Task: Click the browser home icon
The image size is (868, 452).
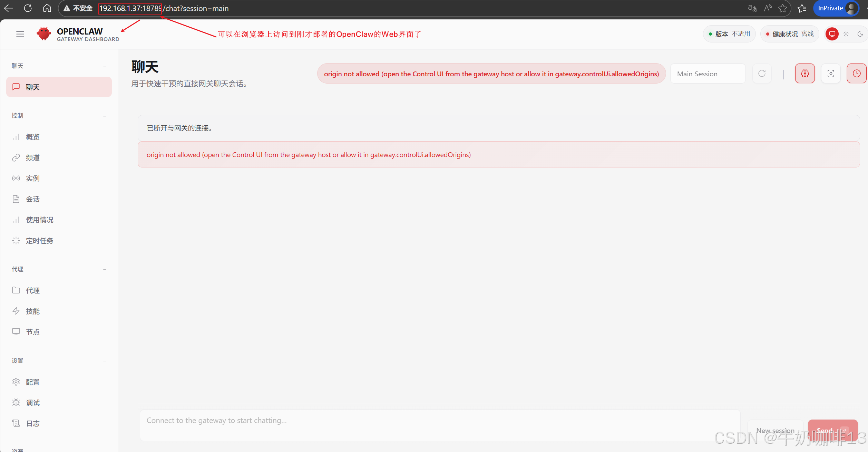Action: click(47, 8)
